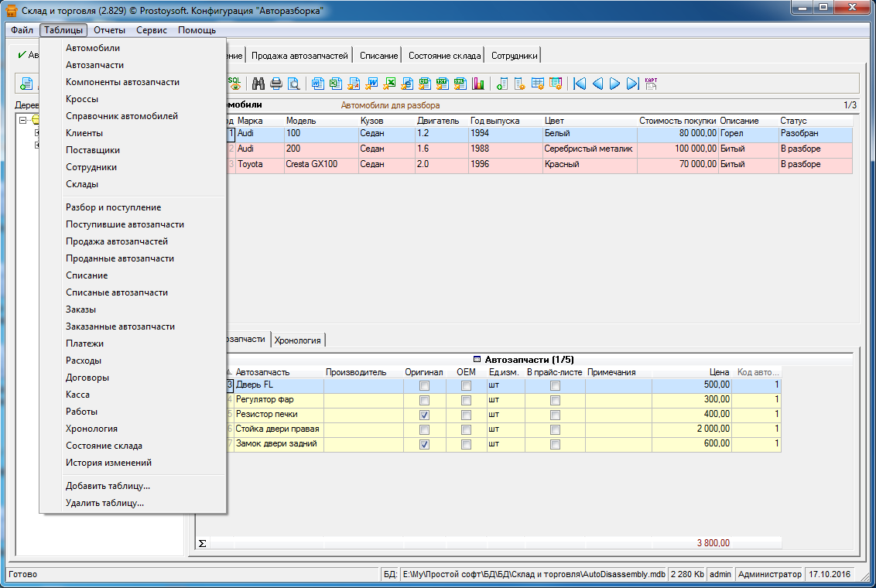Check OEM checkbox for Дверь FL row
The width and height of the screenshot is (876, 588).
pos(466,385)
